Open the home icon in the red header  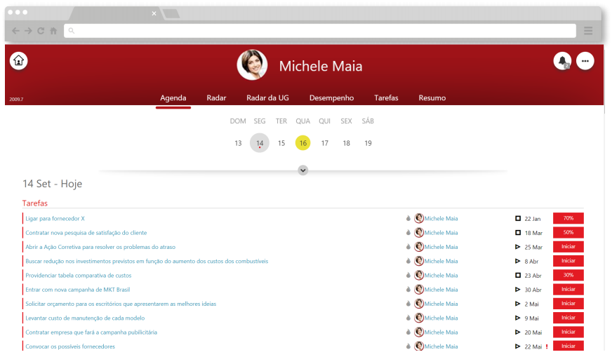tap(18, 61)
